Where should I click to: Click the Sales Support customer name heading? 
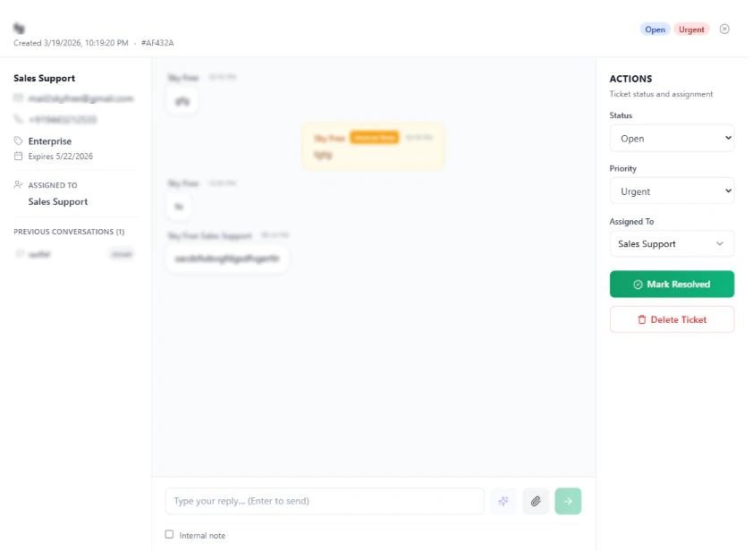(x=44, y=79)
